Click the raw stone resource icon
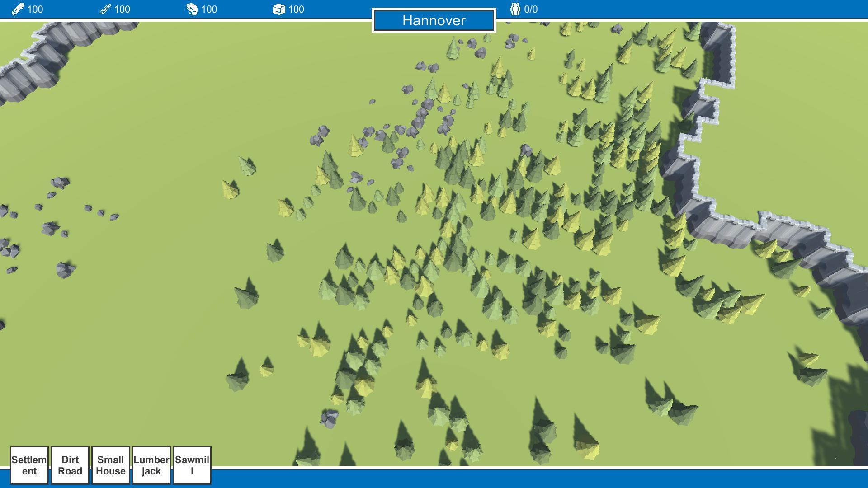868x488 pixels. pos(192,9)
